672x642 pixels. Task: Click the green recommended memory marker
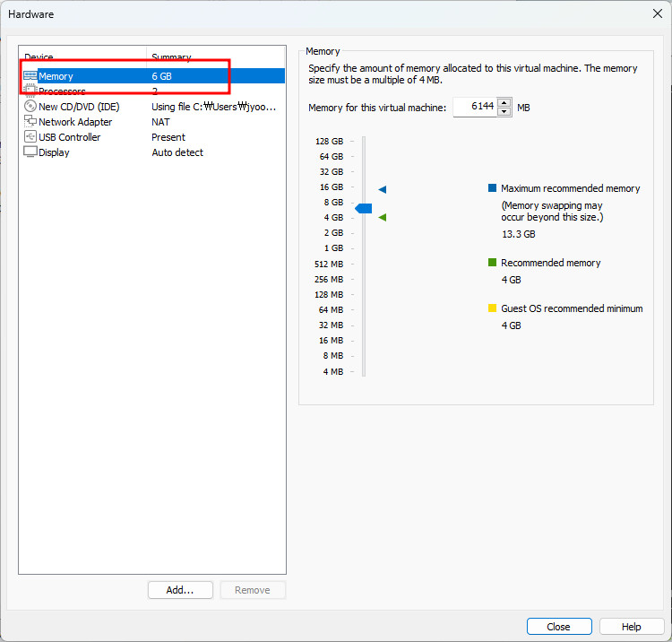coord(383,217)
